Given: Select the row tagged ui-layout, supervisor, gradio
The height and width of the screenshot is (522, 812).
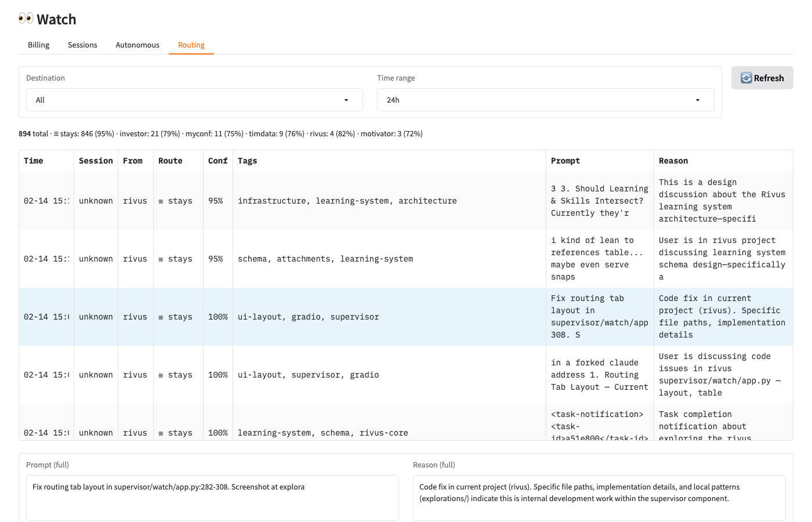Looking at the screenshot, I should coord(308,375).
